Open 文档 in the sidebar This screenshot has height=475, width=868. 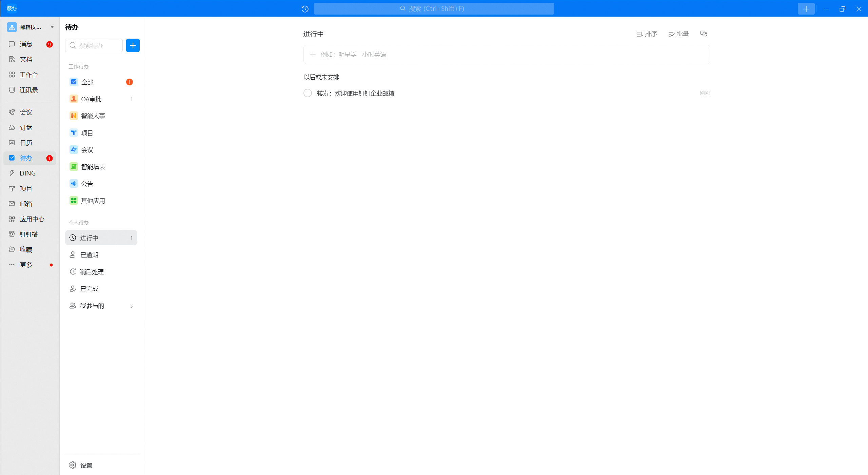30,60
